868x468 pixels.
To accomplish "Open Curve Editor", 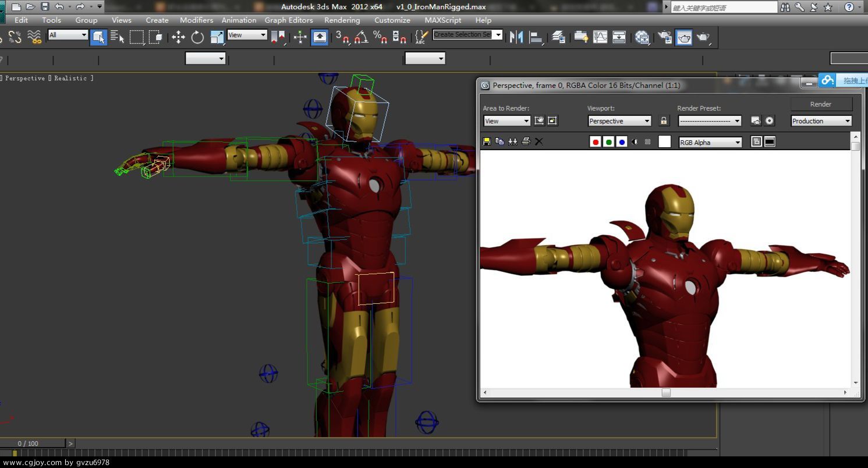I will tap(600, 37).
